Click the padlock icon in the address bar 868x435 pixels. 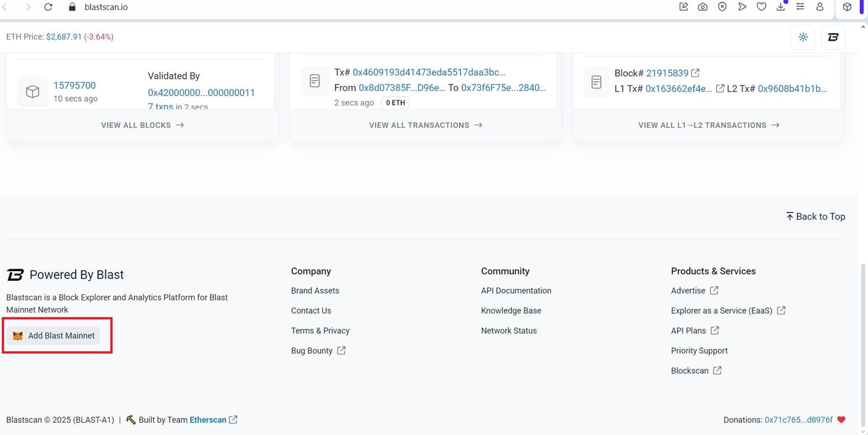(x=72, y=7)
